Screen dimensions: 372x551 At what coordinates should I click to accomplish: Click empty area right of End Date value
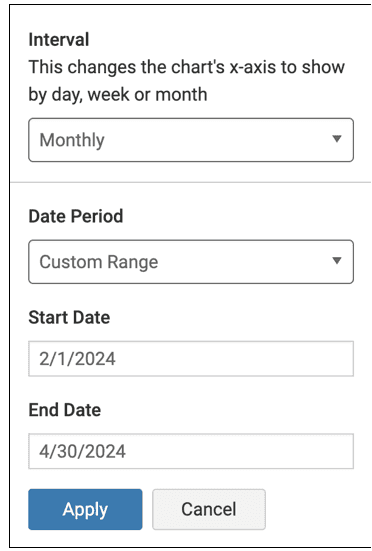tap(240, 452)
